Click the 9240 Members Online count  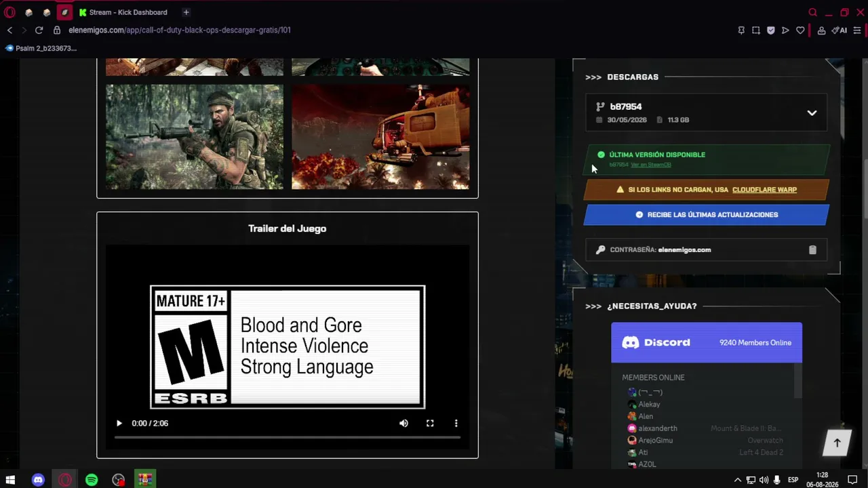coord(755,343)
